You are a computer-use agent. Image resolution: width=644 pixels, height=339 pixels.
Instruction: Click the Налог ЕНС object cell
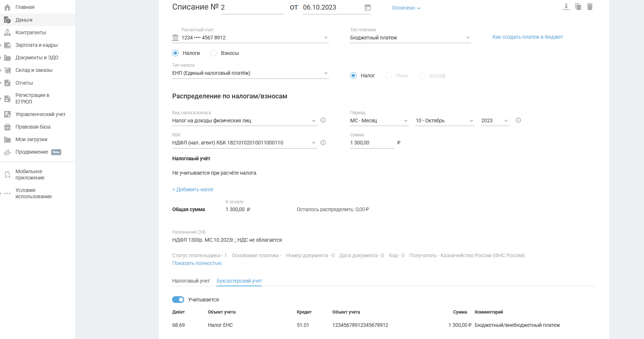point(220,325)
